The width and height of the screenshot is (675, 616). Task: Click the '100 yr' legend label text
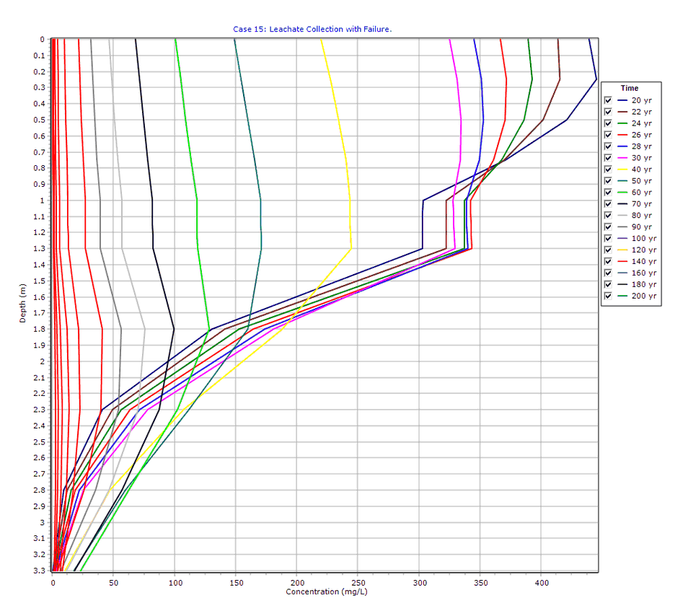click(x=643, y=239)
